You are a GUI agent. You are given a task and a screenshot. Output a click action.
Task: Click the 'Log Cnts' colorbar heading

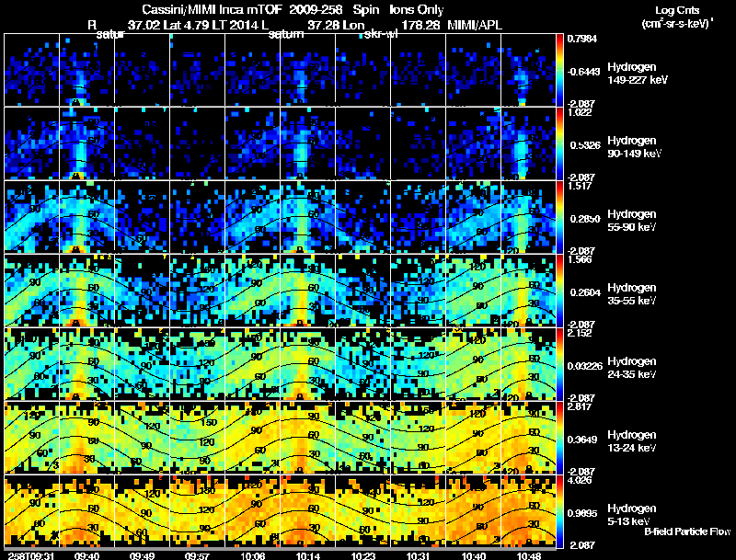click(677, 10)
